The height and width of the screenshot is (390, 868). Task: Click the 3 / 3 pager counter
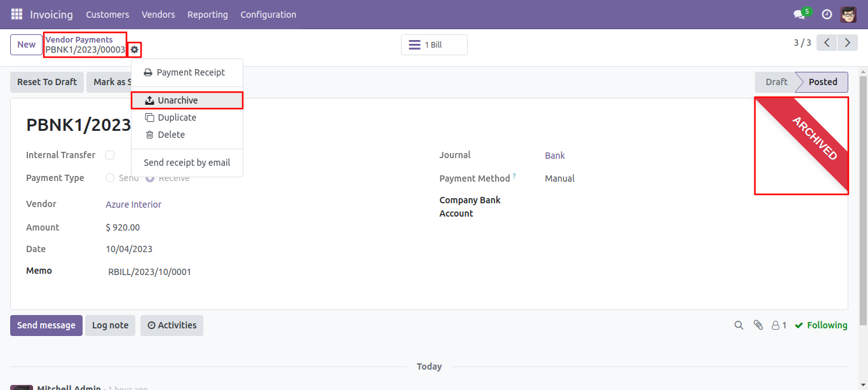point(803,43)
